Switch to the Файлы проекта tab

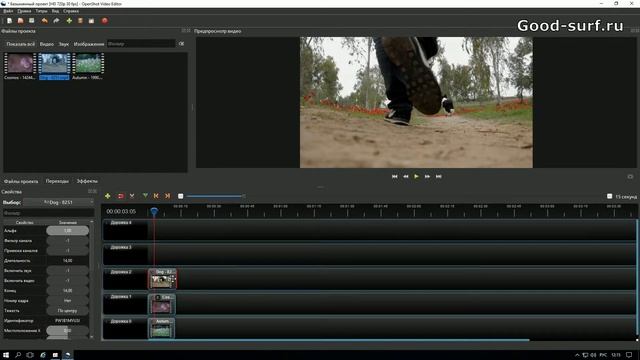click(x=21, y=181)
